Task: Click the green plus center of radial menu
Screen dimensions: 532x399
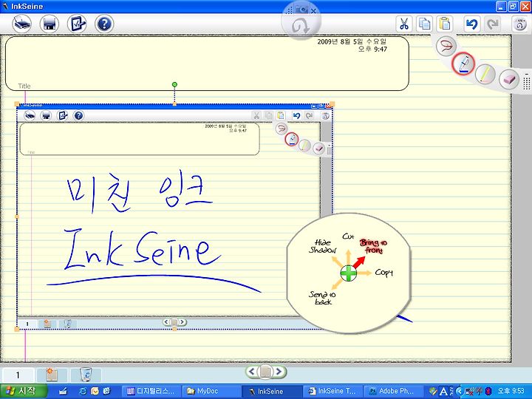Action: tap(349, 273)
